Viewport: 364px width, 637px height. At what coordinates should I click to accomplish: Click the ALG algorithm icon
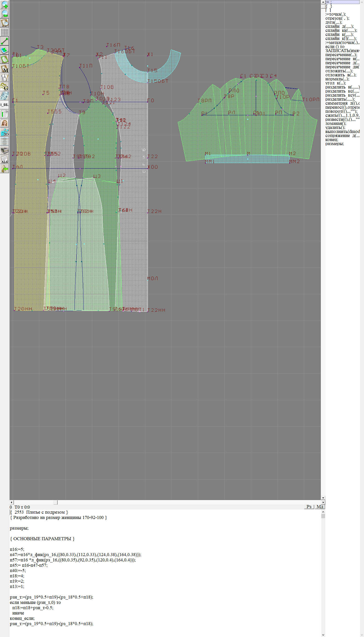pos(5,160)
